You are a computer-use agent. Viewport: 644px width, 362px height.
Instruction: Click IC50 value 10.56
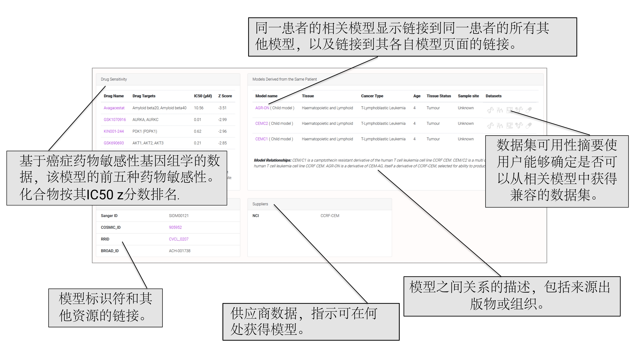199,108
